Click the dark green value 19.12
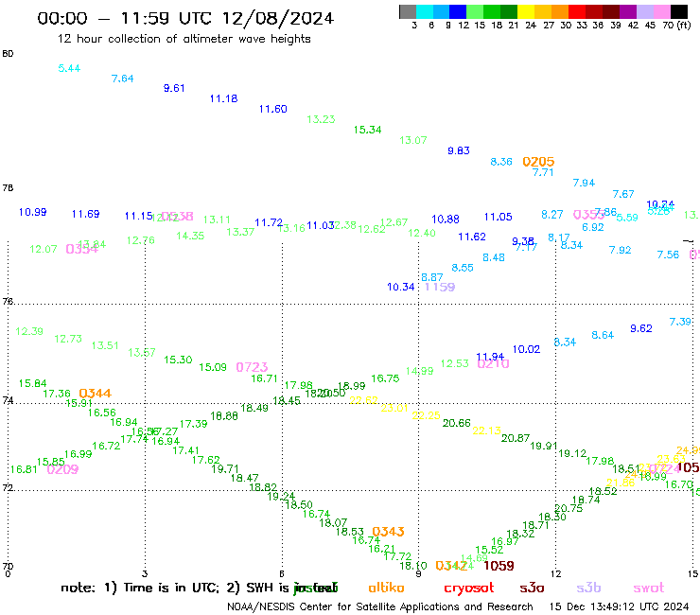The image size is (700, 615). tap(572, 453)
